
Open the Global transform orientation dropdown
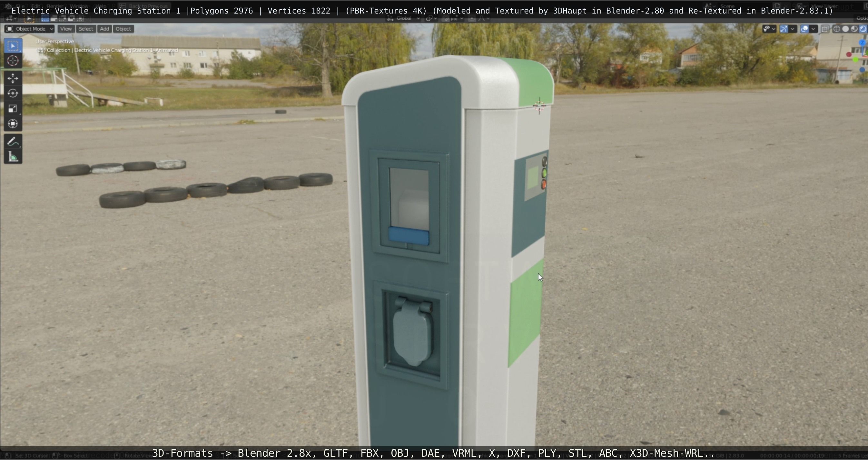tap(404, 18)
